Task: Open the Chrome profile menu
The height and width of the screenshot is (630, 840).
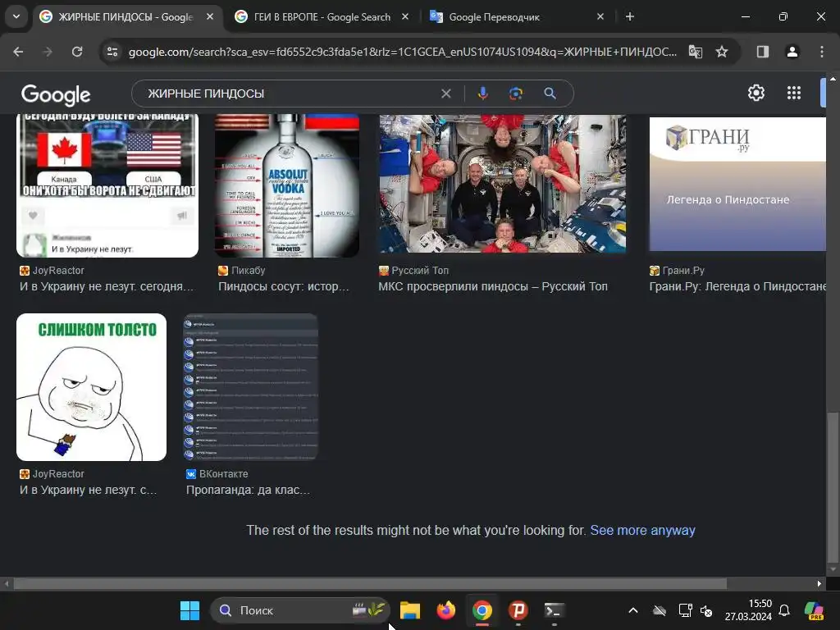Action: 792,52
